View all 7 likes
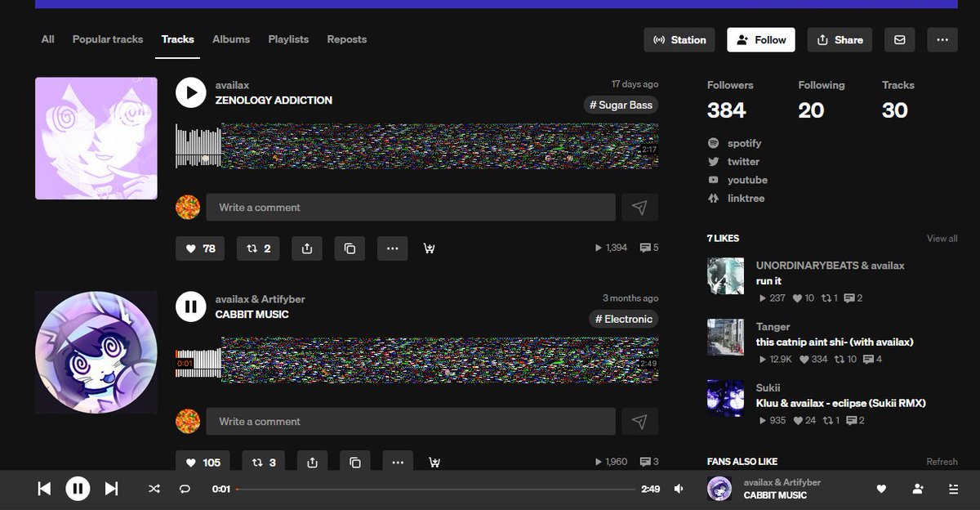Screen dimensions: 980x510 tap(942, 239)
